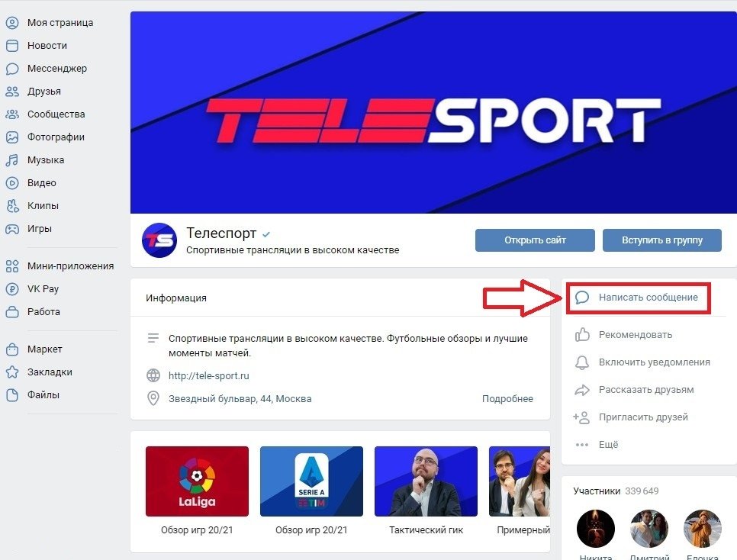Click the VK Pay ruble icon
Image resolution: width=737 pixels, height=560 pixels.
click(12, 288)
